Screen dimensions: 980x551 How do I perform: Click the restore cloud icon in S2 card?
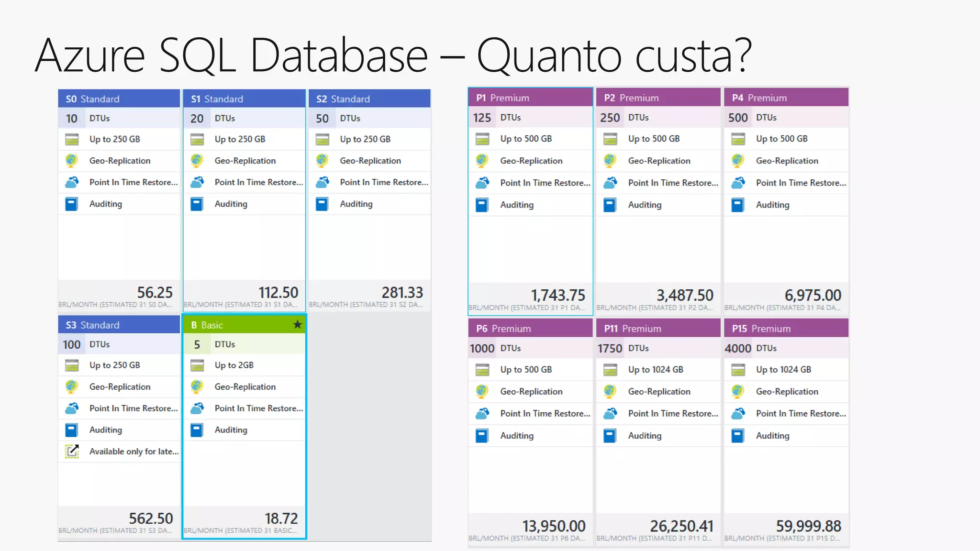tap(323, 182)
